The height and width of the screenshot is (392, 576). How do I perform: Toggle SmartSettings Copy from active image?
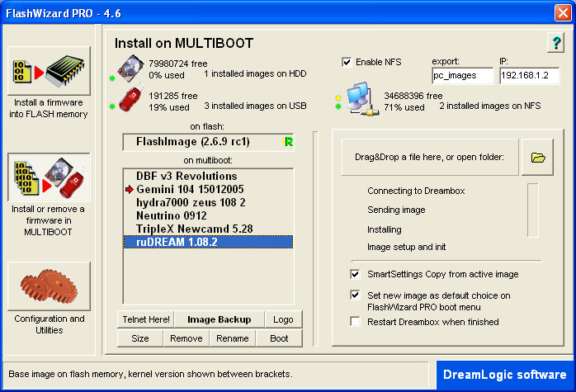click(355, 274)
